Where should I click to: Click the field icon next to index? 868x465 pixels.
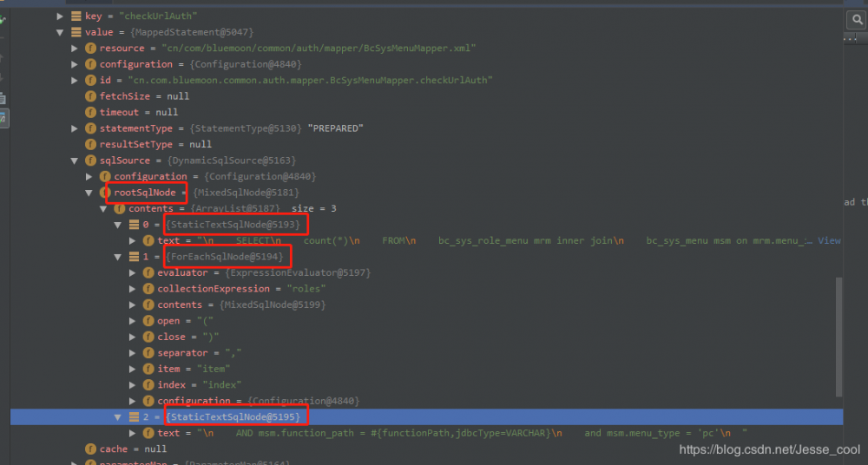point(148,384)
